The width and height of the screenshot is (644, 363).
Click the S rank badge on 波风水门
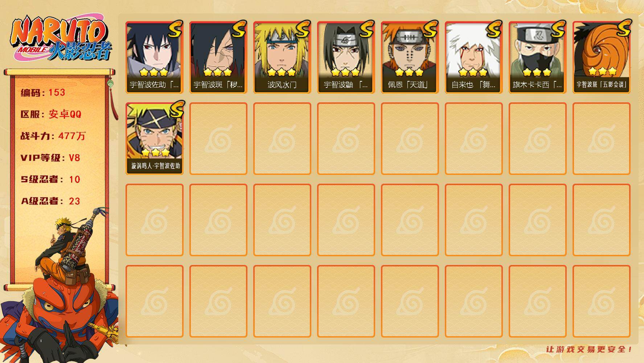pos(303,29)
